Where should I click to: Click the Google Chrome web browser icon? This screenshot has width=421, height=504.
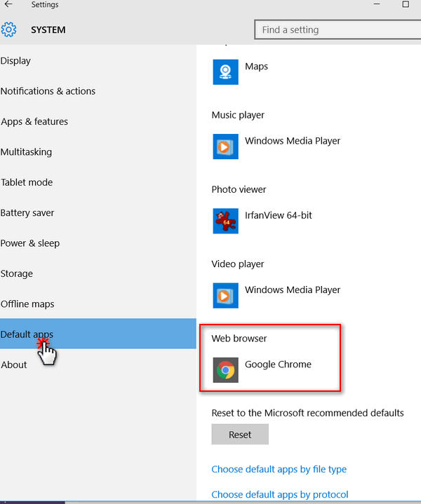click(x=225, y=370)
